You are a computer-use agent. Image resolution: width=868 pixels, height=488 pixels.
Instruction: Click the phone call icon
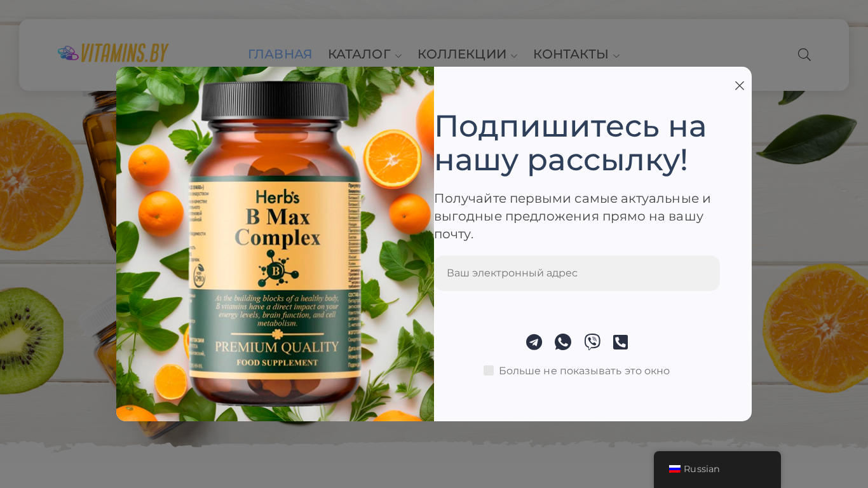click(x=621, y=342)
